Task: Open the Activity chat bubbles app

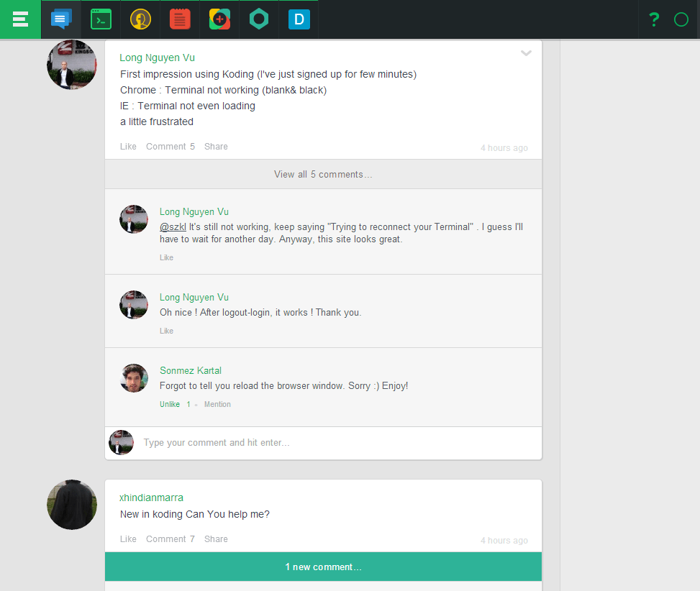Action: coord(61,19)
